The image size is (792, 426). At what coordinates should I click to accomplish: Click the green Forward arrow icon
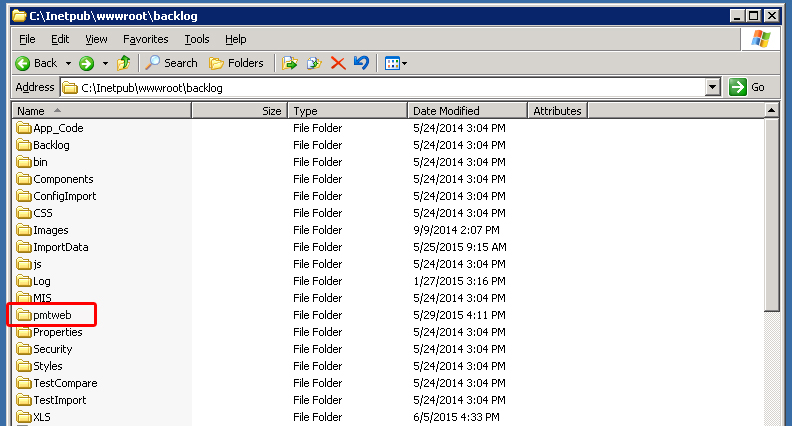coord(87,63)
